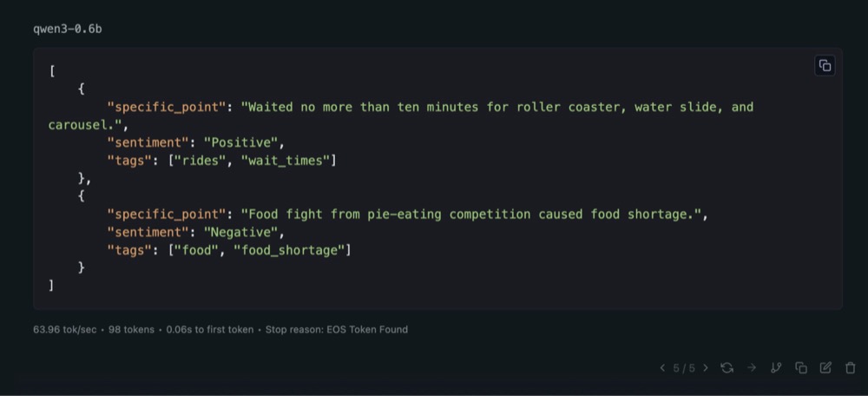The image size is (868, 396).
Task: Delete this message with the trash icon
Action: coord(850,368)
